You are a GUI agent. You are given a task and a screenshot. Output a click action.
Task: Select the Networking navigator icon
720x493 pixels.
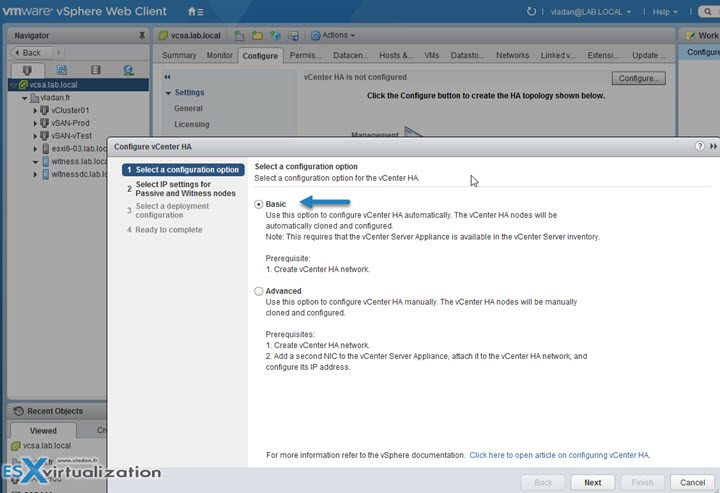(129, 70)
